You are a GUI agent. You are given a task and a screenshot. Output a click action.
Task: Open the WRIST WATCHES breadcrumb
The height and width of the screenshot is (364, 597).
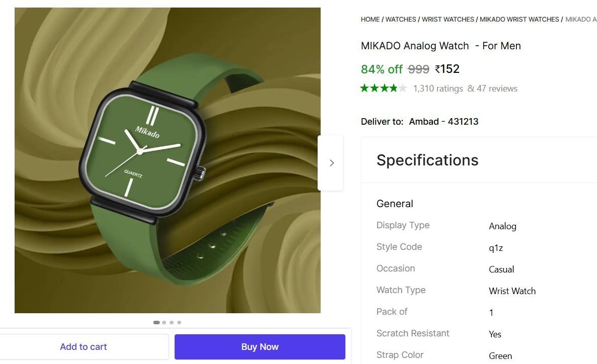point(447,19)
